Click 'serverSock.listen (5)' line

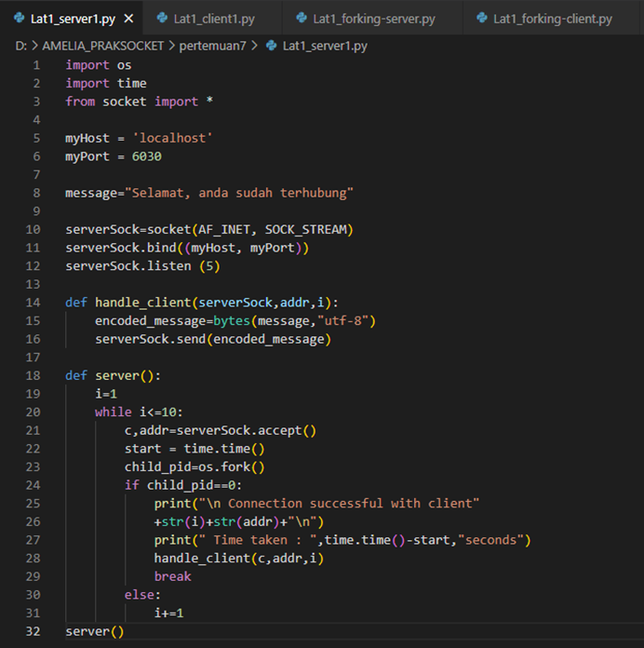tap(142, 266)
